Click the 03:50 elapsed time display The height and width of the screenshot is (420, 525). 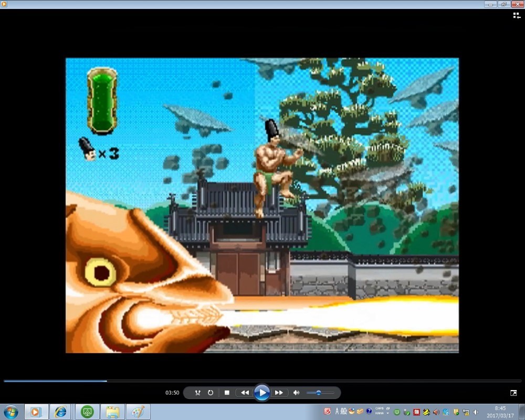click(x=172, y=393)
